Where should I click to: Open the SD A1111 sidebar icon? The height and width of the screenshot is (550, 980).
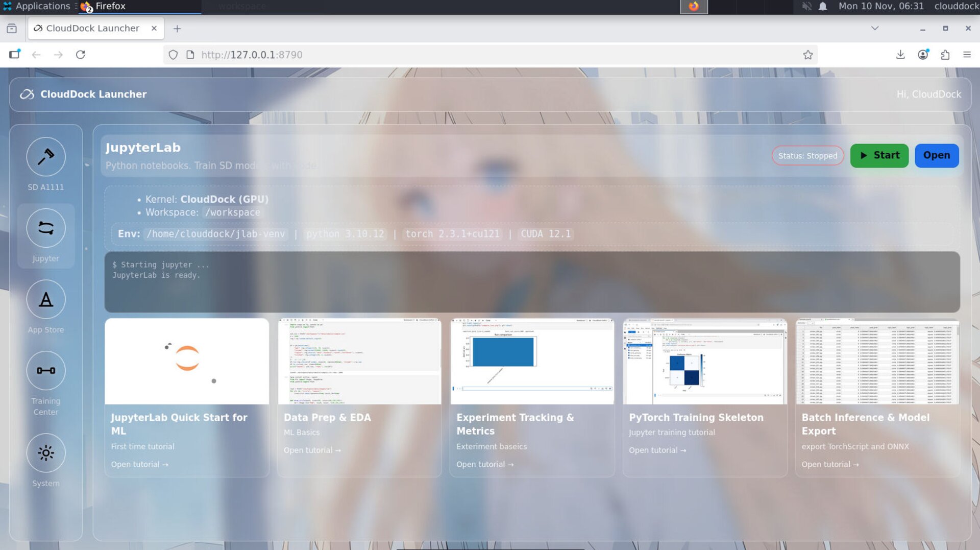click(x=46, y=157)
